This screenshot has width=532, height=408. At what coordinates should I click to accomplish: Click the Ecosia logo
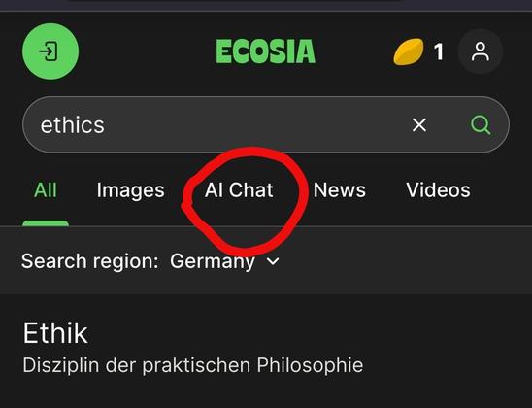[266, 51]
